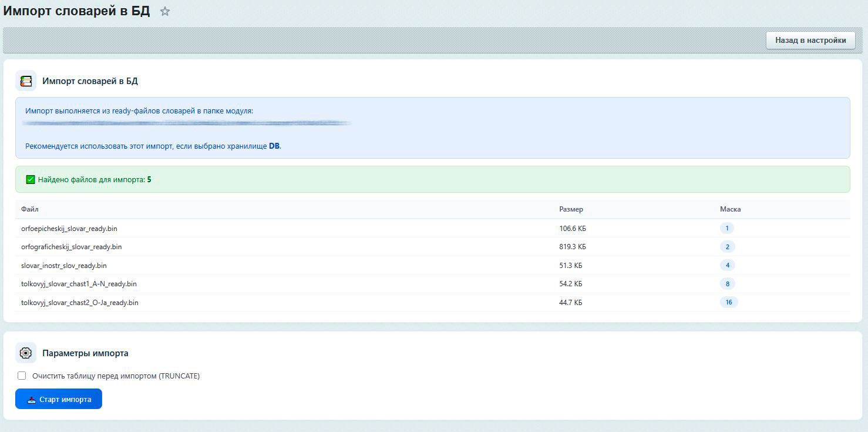Click the mask badge numbered 1
Screen dimensions: 868x432
tap(726, 229)
